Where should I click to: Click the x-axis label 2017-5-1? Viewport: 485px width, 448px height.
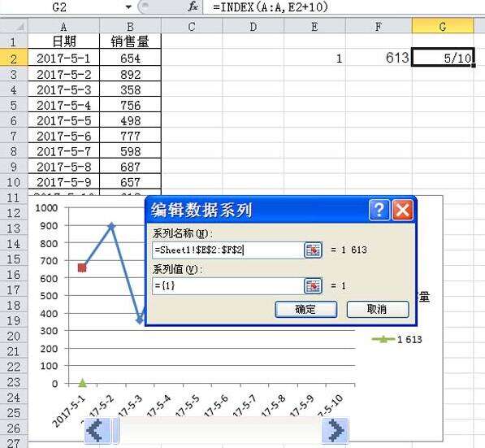point(68,411)
